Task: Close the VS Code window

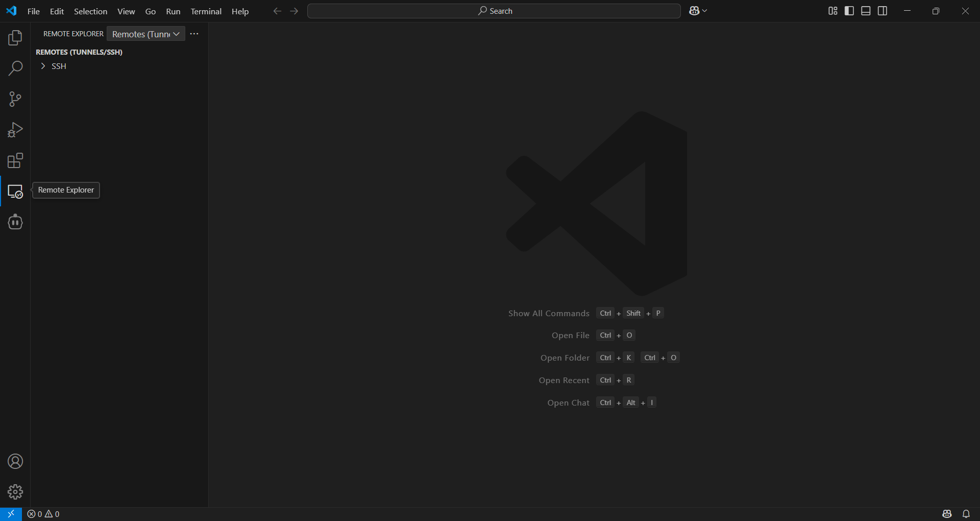Action: pyautogui.click(x=965, y=11)
